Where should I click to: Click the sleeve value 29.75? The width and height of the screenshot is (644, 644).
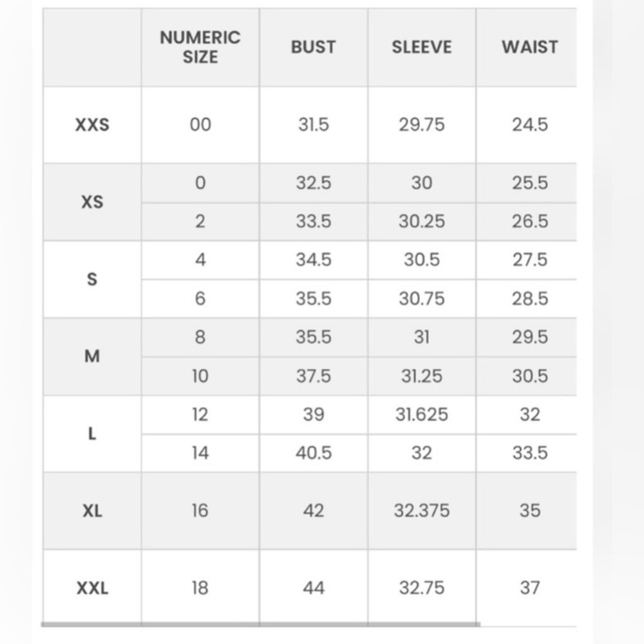pos(422,124)
